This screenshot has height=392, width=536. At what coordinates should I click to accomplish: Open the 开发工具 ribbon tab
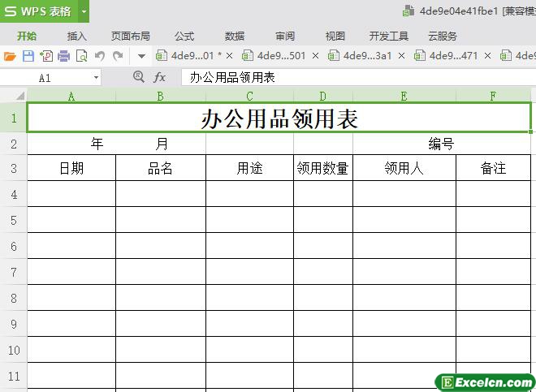click(389, 36)
